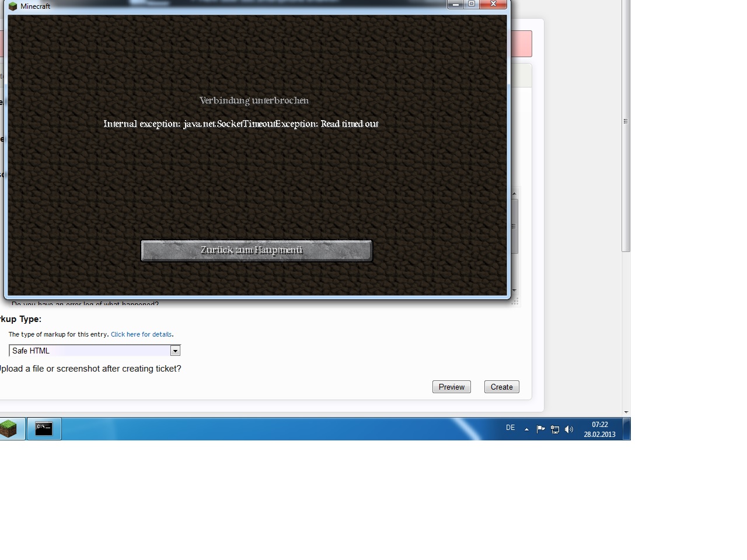This screenshot has height=560, width=747.
Task: Click the resize grip below the Minecraft window
Action: pyautogui.click(x=515, y=300)
